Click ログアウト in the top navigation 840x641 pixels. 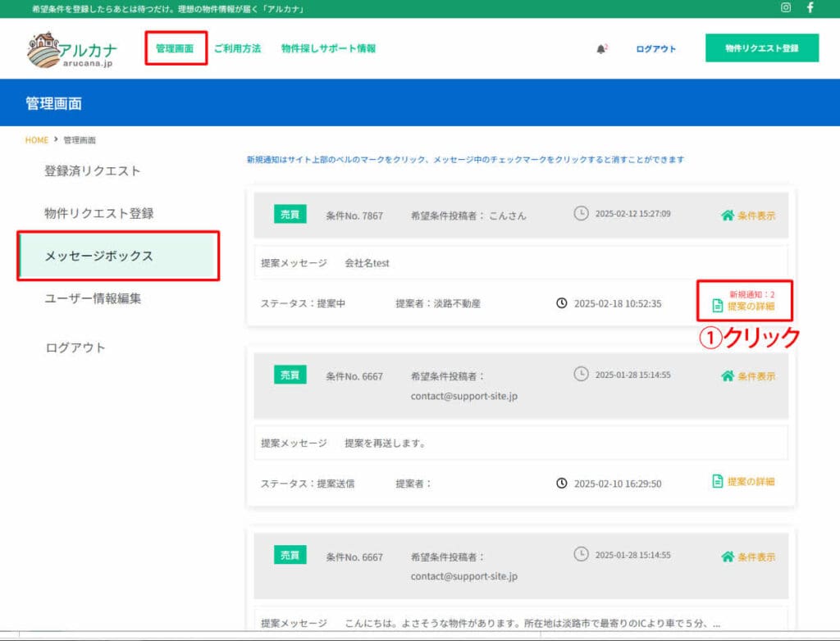655,48
